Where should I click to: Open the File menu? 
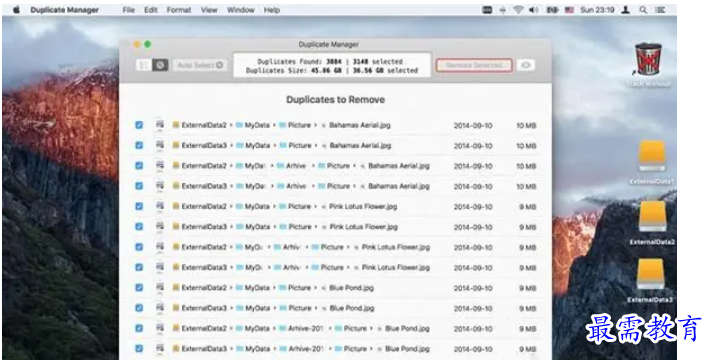[x=129, y=10]
